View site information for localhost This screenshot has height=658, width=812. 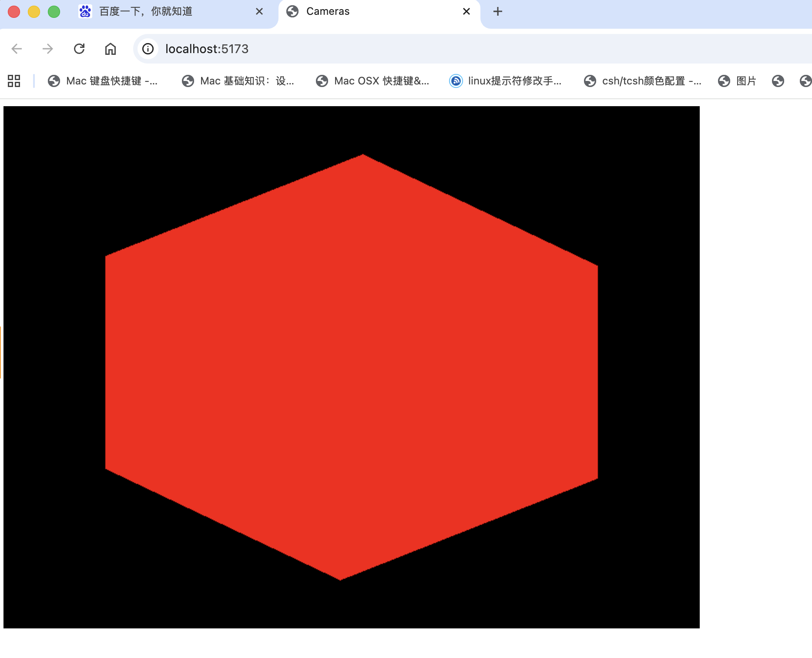pyautogui.click(x=148, y=49)
